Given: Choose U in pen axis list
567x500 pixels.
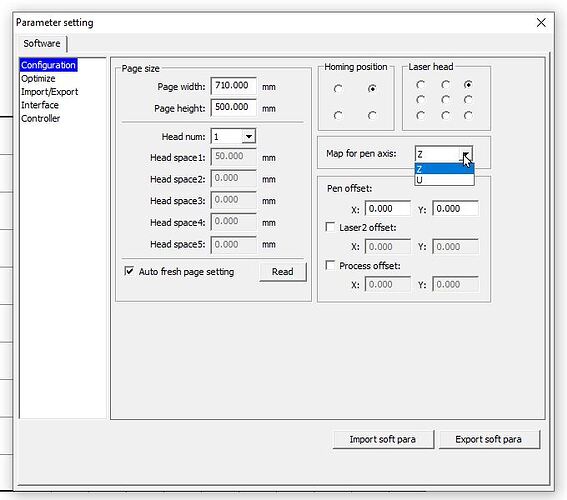Looking at the screenshot, I should tap(444, 180).
